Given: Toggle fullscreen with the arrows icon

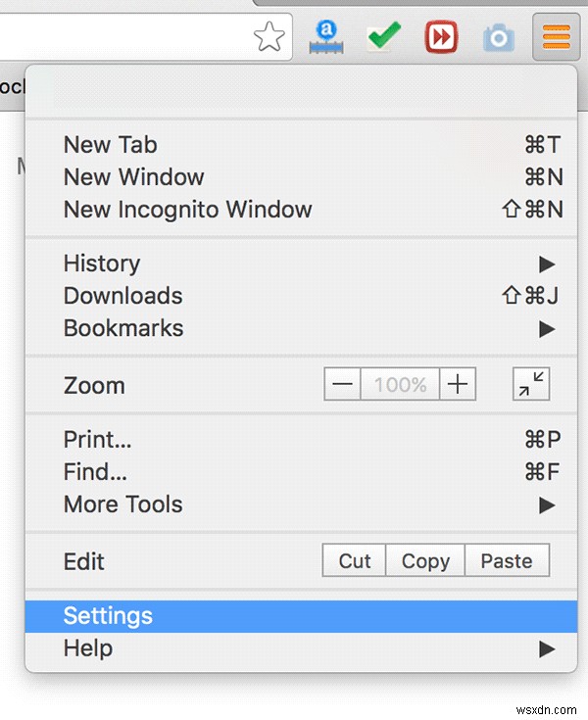Looking at the screenshot, I should pos(531,384).
